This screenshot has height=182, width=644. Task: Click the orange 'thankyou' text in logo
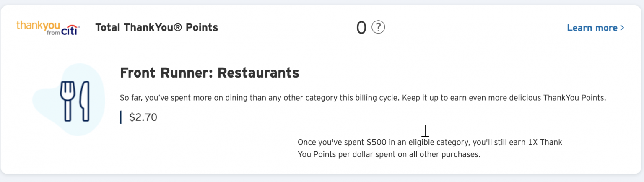(x=38, y=25)
